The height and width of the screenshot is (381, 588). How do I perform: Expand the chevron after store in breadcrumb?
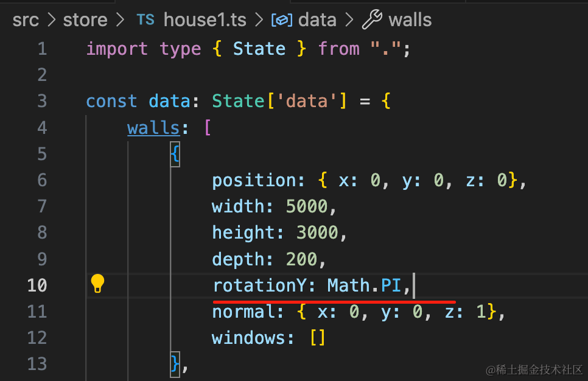[x=120, y=20]
